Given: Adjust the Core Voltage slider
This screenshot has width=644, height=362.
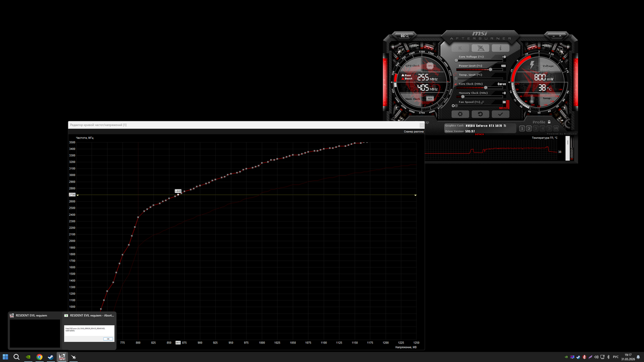Looking at the screenshot, I should pyautogui.click(x=479, y=60).
